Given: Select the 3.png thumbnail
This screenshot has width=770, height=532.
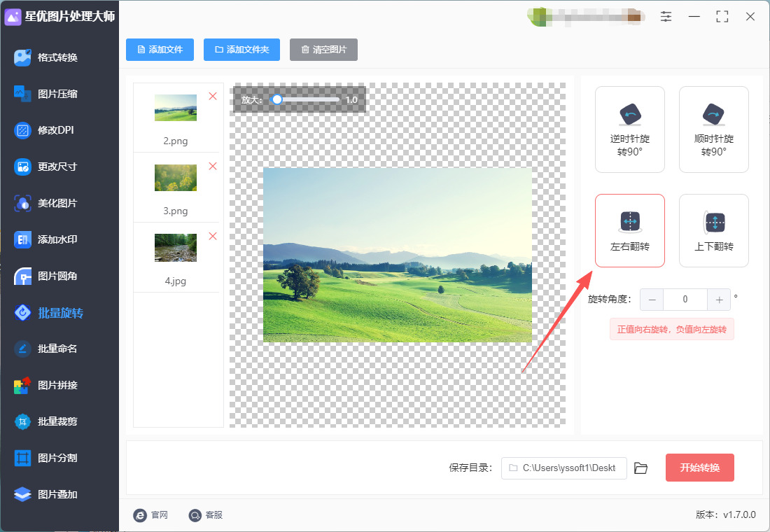Looking at the screenshot, I should 175,177.
